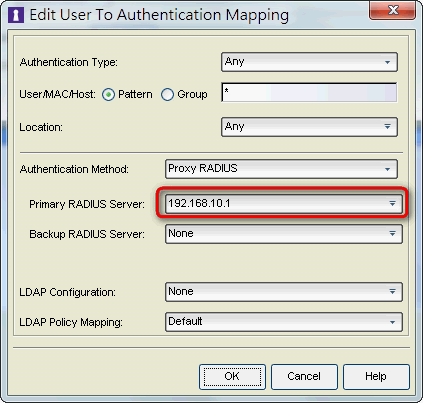423x403 pixels.
Task: Click the keyhole icon in title bar
Action: tap(16, 15)
